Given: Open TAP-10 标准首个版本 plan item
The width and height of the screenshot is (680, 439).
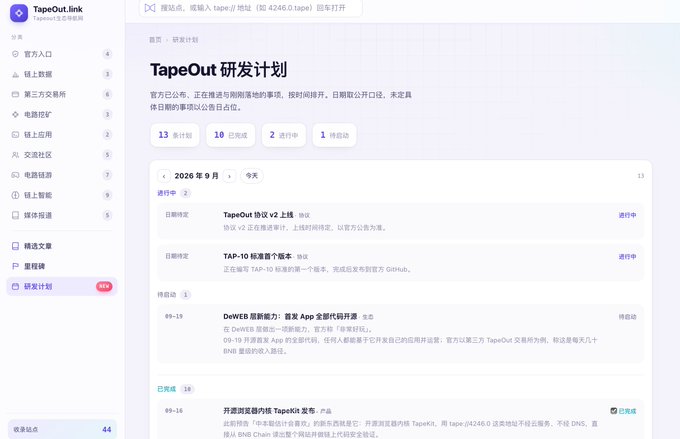Looking at the screenshot, I should (x=400, y=262).
